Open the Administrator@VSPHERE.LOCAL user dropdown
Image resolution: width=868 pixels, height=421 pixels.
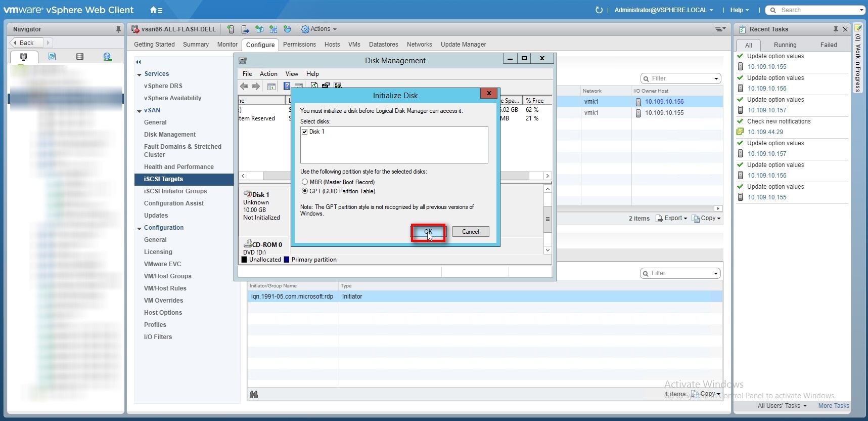pyautogui.click(x=663, y=10)
